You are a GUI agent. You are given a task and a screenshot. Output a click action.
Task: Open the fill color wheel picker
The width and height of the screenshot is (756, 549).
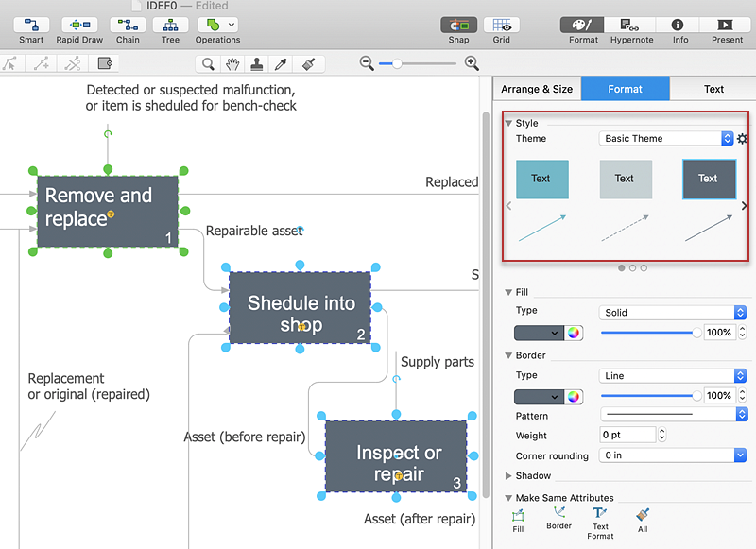click(x=574, y=333)
